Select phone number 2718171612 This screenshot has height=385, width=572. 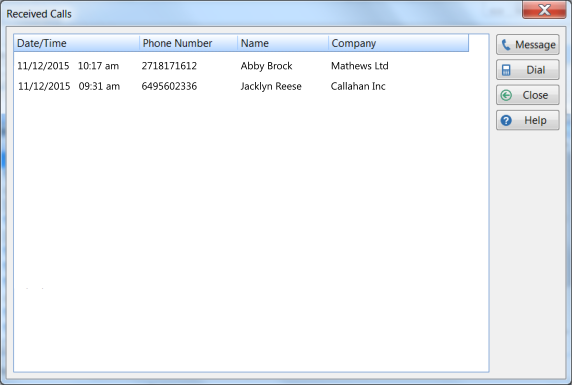[x=169, y=66]
